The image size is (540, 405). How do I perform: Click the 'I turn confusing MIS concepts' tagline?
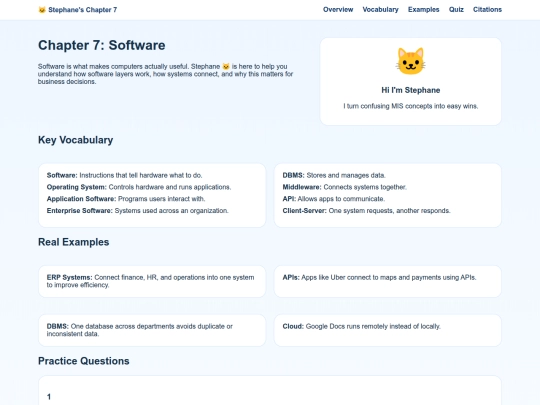pyautogui.click(x=411, y=106)
